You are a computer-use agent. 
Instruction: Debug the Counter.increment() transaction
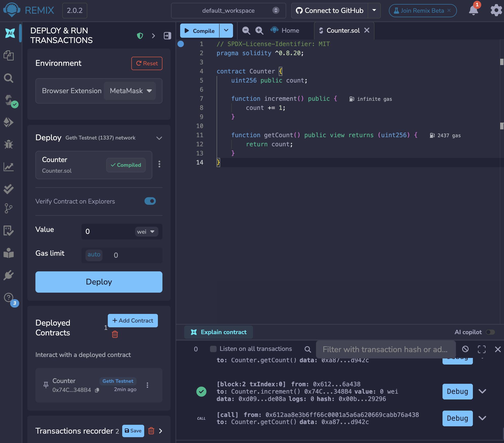[457, 391]
